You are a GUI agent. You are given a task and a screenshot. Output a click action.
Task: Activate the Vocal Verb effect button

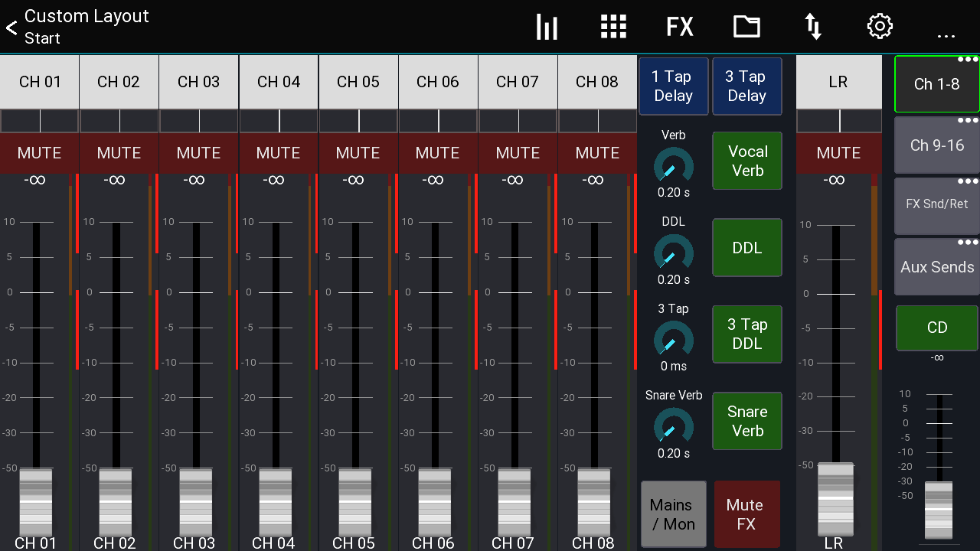tap(746, 161)
